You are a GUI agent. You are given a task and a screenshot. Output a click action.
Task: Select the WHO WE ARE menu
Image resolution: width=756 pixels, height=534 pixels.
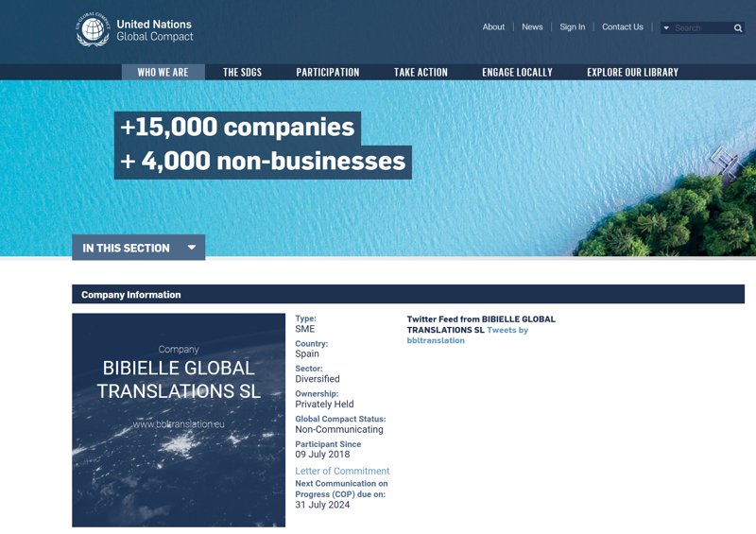[x=163, y=72]
